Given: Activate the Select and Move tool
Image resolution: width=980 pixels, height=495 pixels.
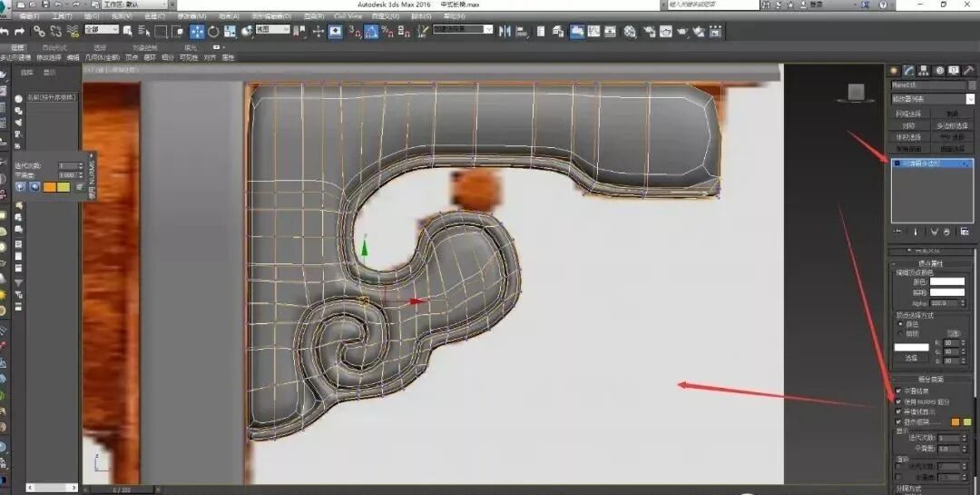Looking at the screenshot, I should 197,31.
